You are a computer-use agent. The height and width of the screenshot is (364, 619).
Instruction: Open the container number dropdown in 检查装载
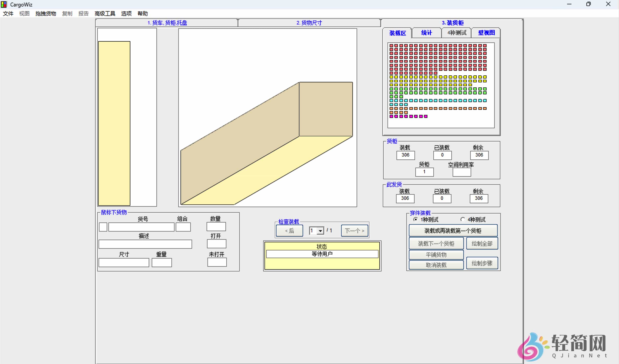(x=320, y=231)
